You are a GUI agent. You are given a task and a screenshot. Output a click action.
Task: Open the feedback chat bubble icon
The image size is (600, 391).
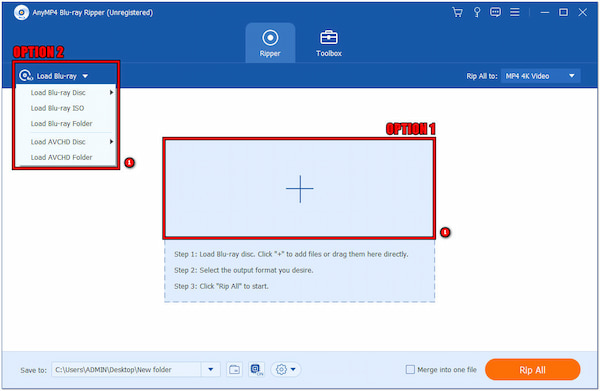click(x=495, y=12)
